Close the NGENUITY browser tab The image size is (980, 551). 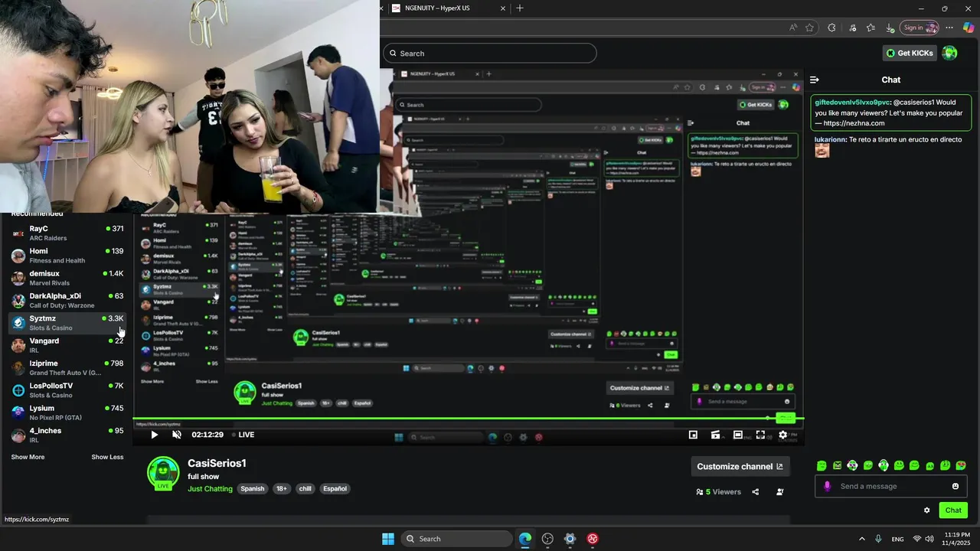pos(503,8)
